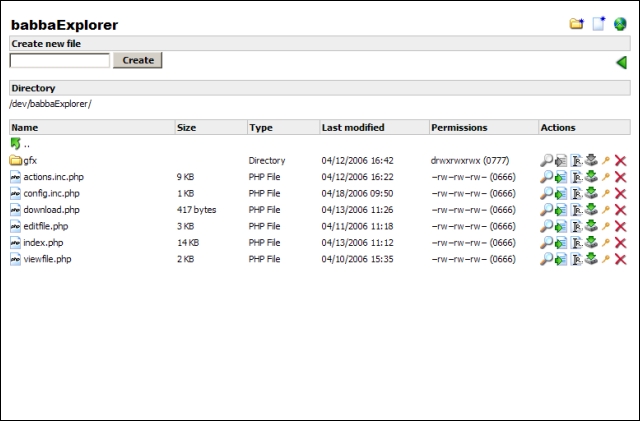
Task: Click the new folder icon in header
Action: tap(577, 24)
